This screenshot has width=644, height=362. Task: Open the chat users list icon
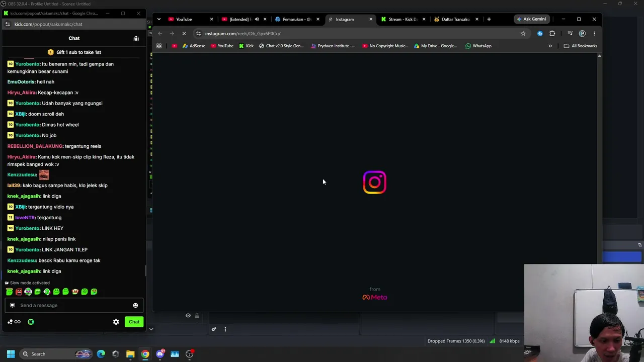[x=136, y=38]
